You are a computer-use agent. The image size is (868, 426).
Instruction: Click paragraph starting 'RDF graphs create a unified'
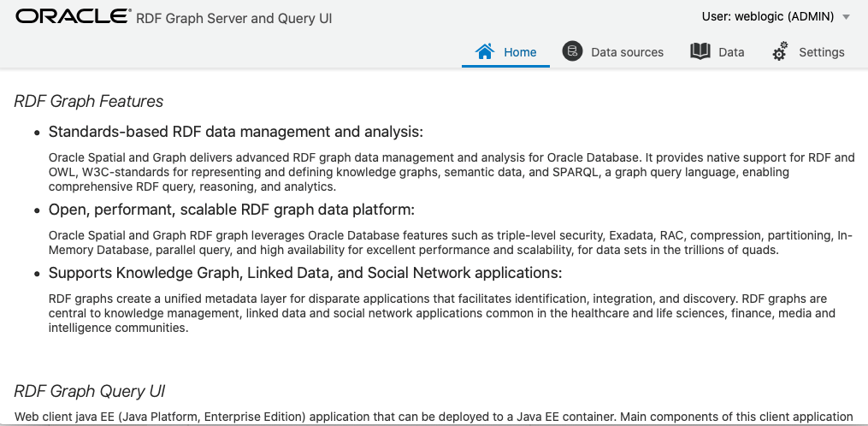(x=442, y=314)
